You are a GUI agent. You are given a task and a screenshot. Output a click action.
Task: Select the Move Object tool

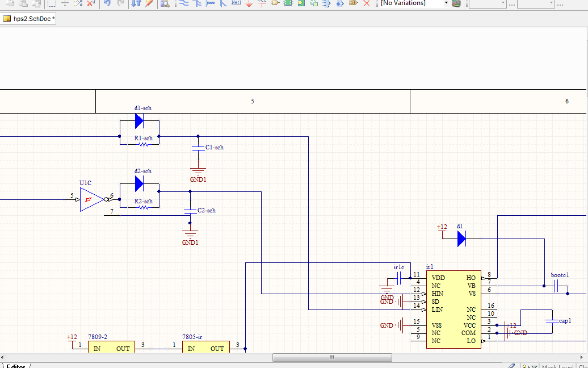coord(65,3)
